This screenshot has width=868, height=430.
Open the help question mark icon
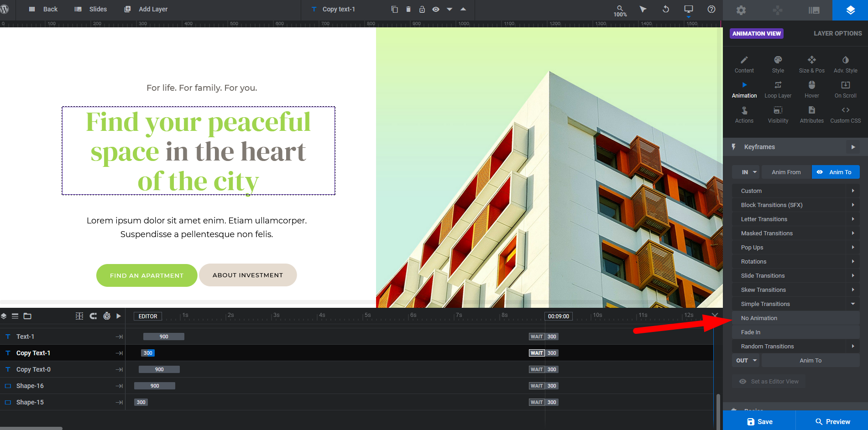(711, 9)
